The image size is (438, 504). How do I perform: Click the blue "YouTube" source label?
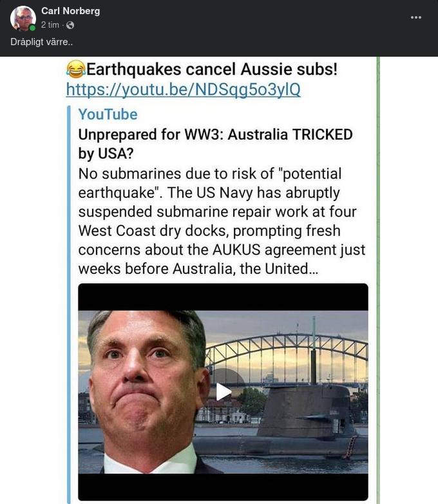coord(108,114)
